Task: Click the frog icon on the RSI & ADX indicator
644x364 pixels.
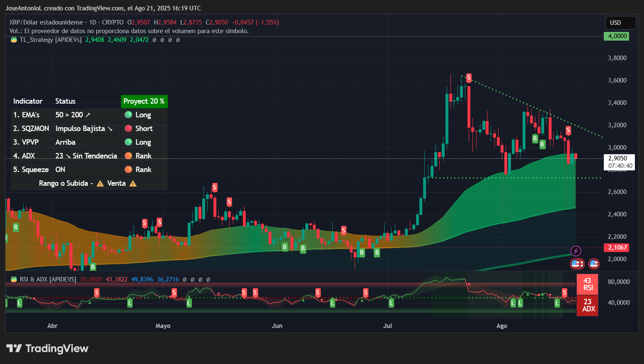Action: coord(13,279)
